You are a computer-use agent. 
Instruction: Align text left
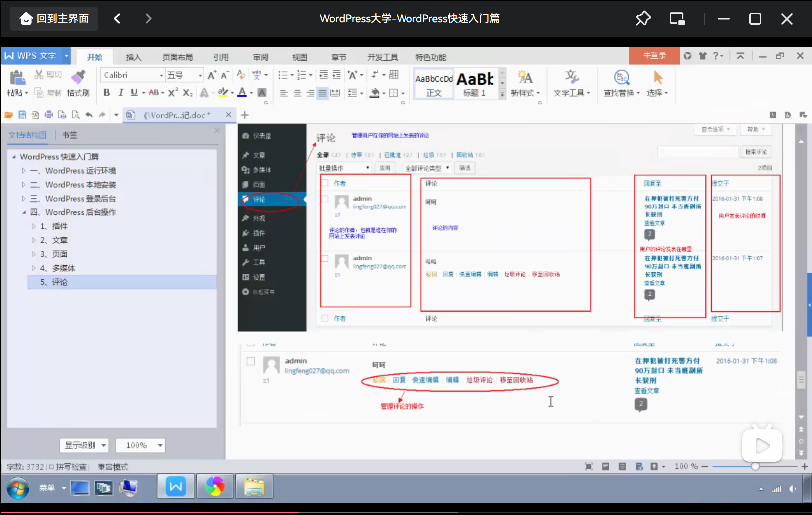tap(284, 93)
